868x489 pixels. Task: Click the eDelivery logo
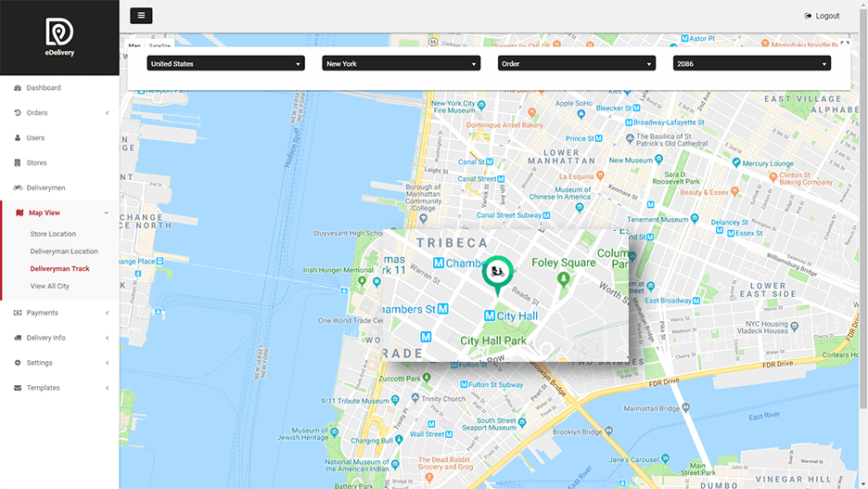click(x=59, y=37)
